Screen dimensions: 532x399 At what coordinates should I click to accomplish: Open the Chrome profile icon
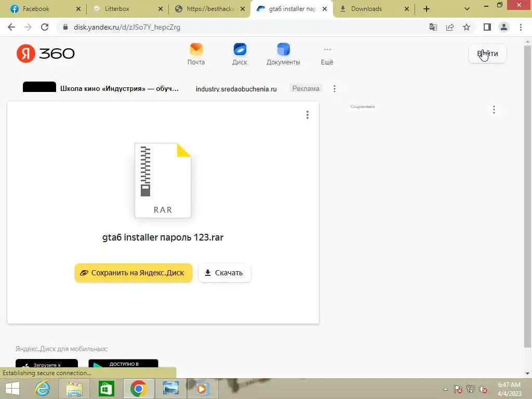tap(504, 27)
